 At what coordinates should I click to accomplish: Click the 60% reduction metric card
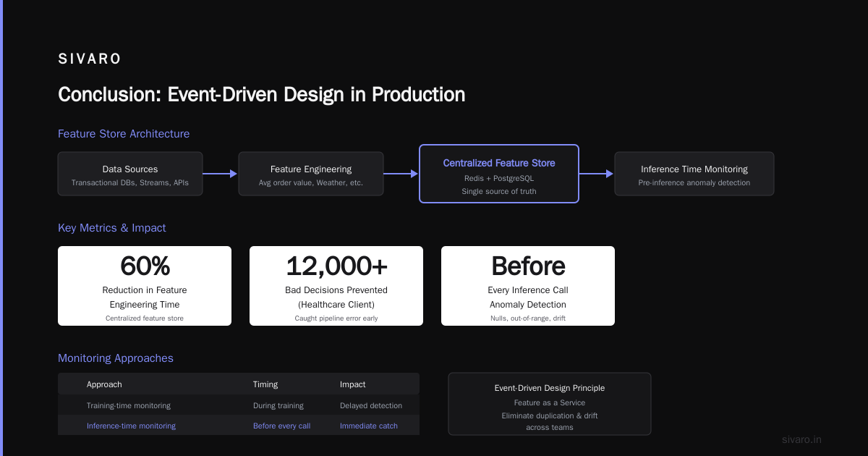click(145, 286)
